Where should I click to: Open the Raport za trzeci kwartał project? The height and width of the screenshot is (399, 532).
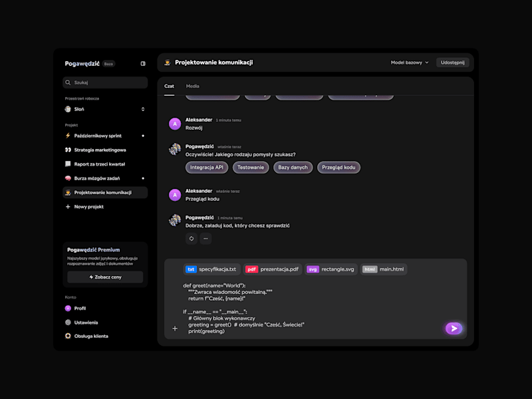[x=105, y=164]
